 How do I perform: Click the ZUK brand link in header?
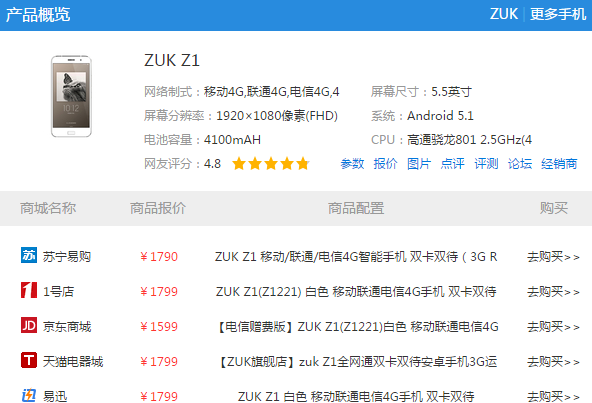pyautogui.click(x=504, y=14)
